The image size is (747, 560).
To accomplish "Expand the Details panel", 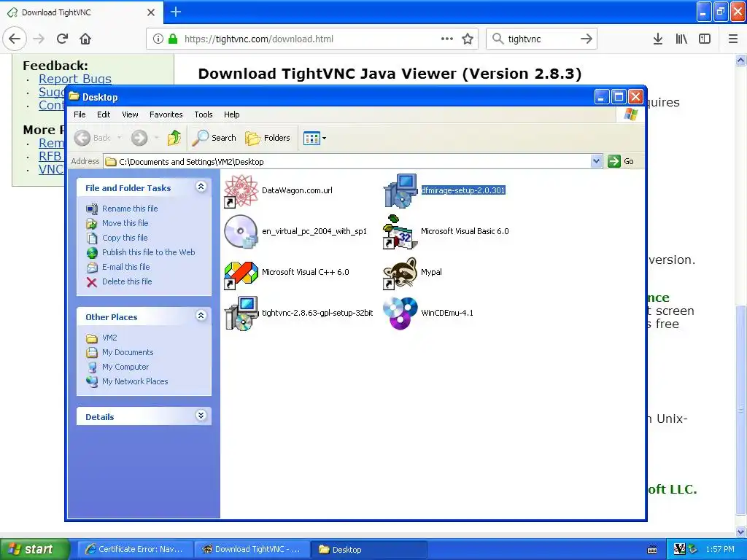I will (x=201, y=415).
